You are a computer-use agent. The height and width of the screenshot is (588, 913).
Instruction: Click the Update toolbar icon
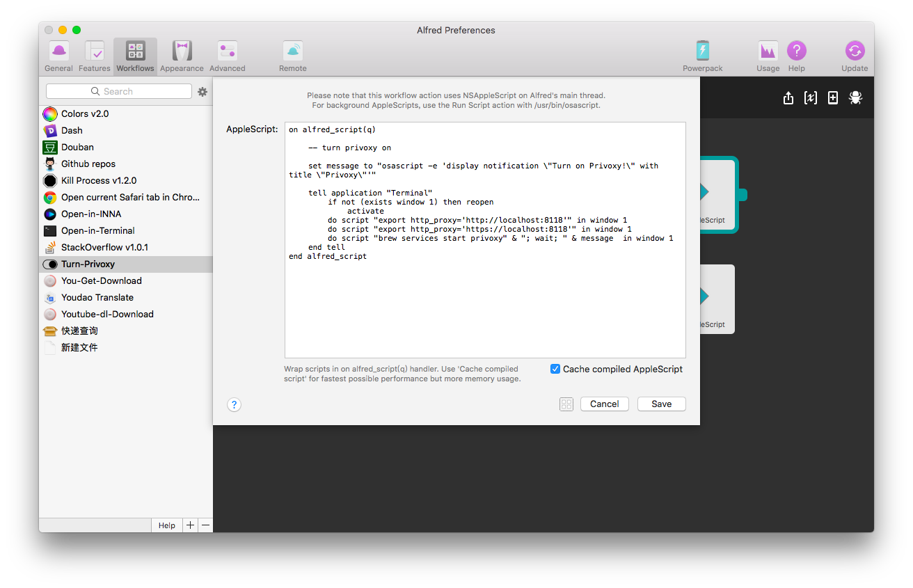[x=854, y=56]
